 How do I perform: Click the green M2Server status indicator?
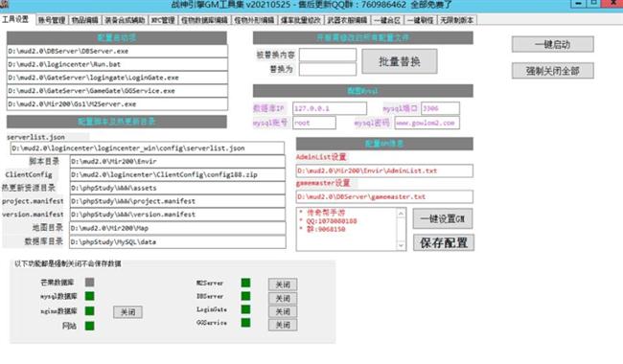(x=245, y=283)
